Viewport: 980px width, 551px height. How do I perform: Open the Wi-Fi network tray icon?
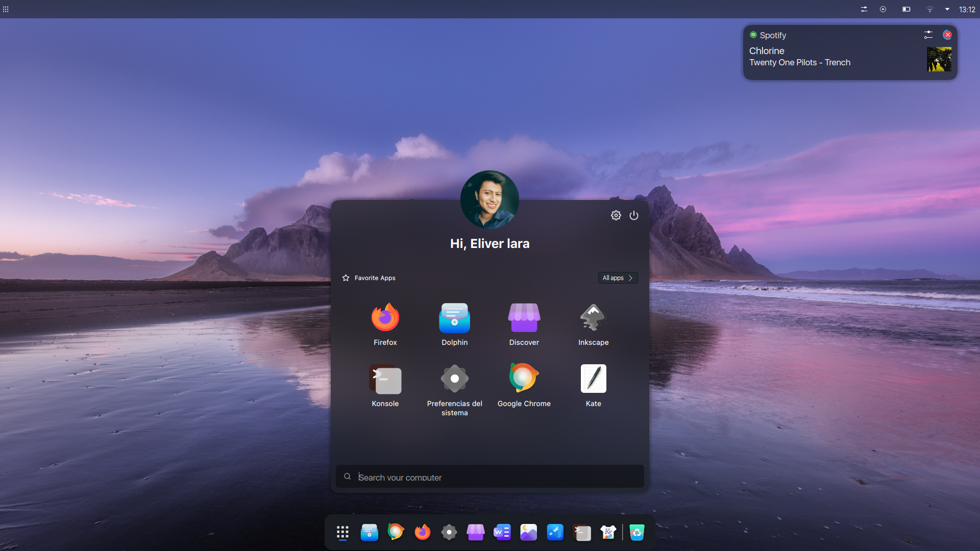click(x=929, y=9)
